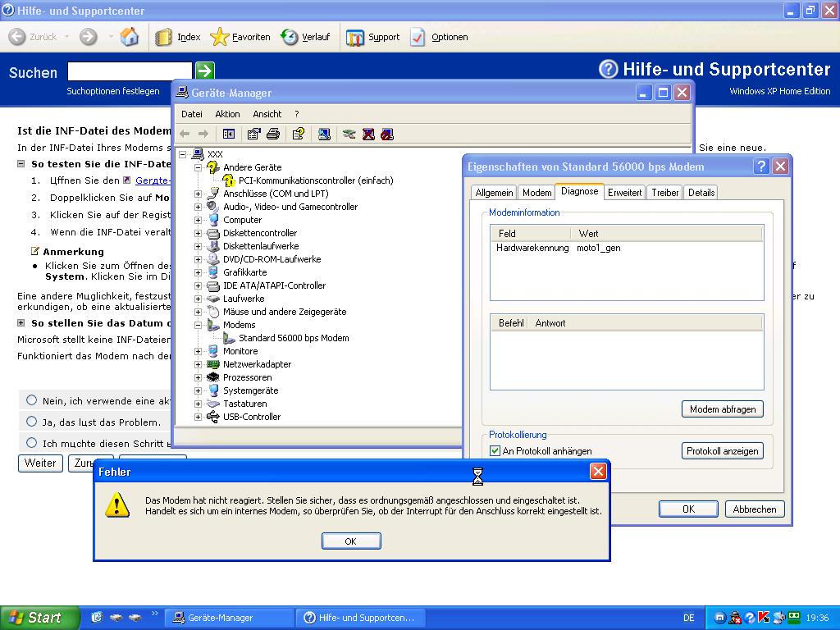840x630 pixels.
Task: Switch to the Modem tab
Action: (536, 193)
